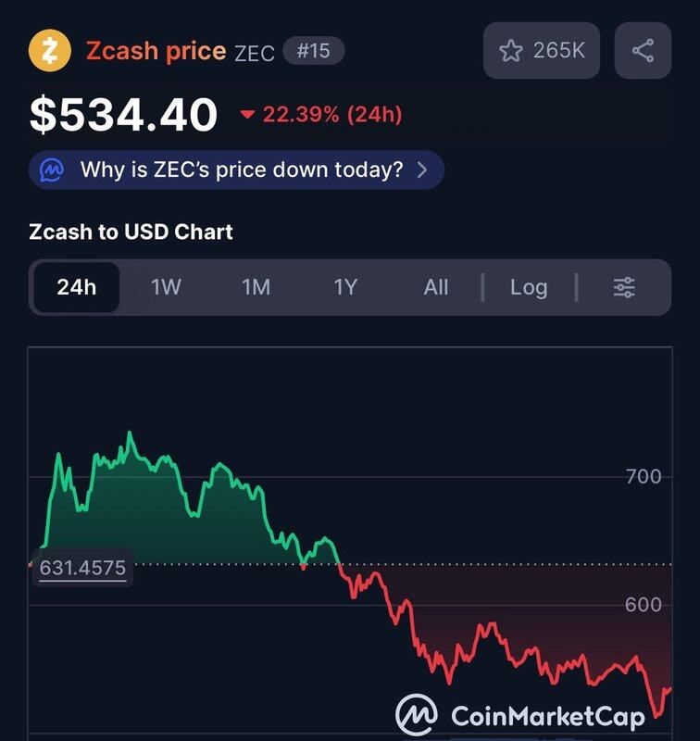
Task: Select the 24h chart range tab
Action: (x=76, y=287)
